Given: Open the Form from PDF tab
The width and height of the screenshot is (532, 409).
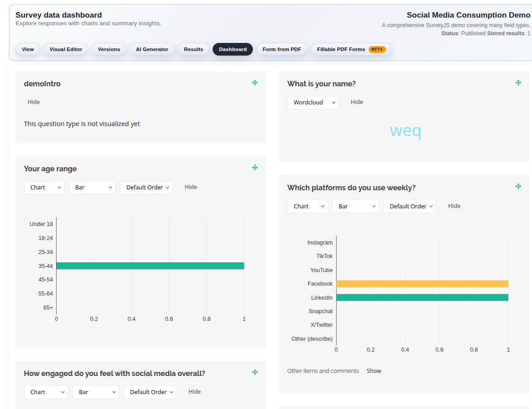Looking at the screenshot, I should [282, 49].
